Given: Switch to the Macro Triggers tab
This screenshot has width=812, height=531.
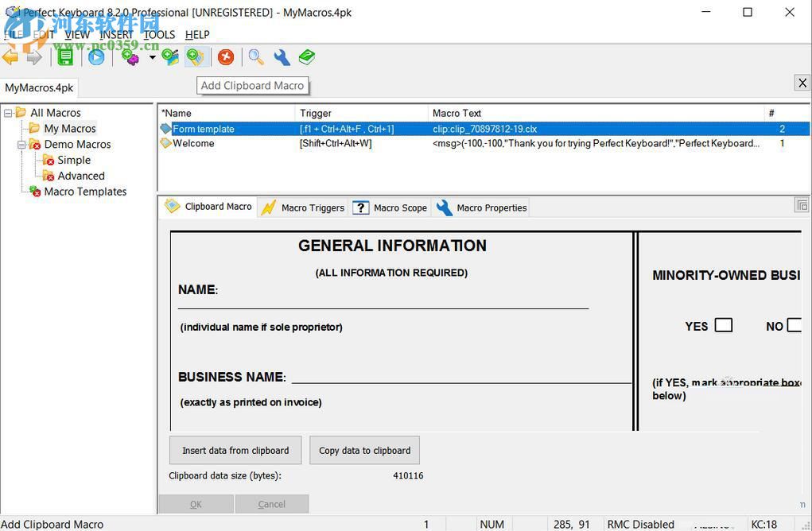Looking at the screenshot, I should pyautogui.click(x=304, y=207).
